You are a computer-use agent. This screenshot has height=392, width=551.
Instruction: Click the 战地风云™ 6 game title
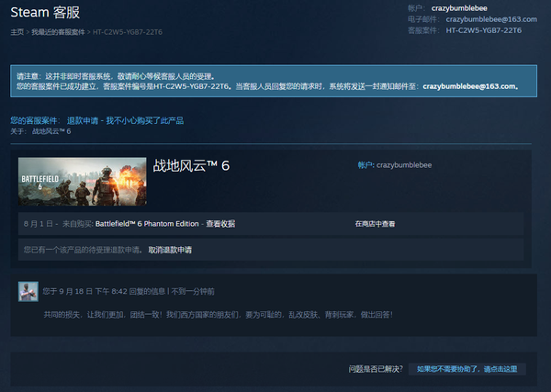tap(191, 166)
